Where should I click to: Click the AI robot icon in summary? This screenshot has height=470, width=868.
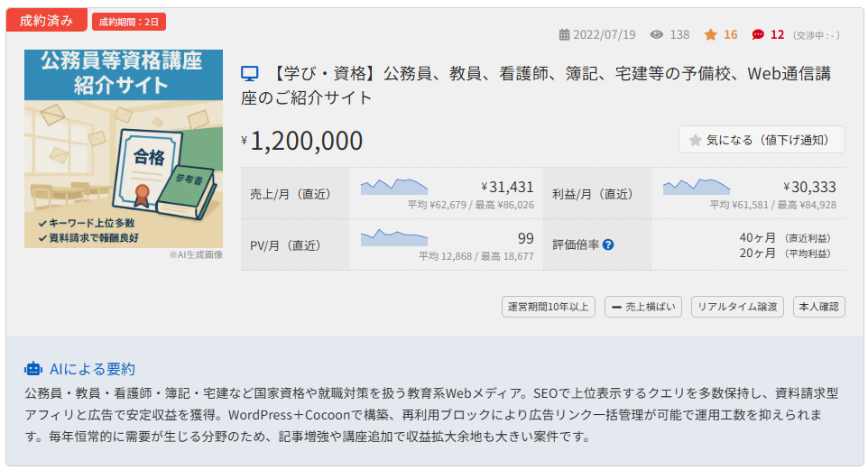33,369
